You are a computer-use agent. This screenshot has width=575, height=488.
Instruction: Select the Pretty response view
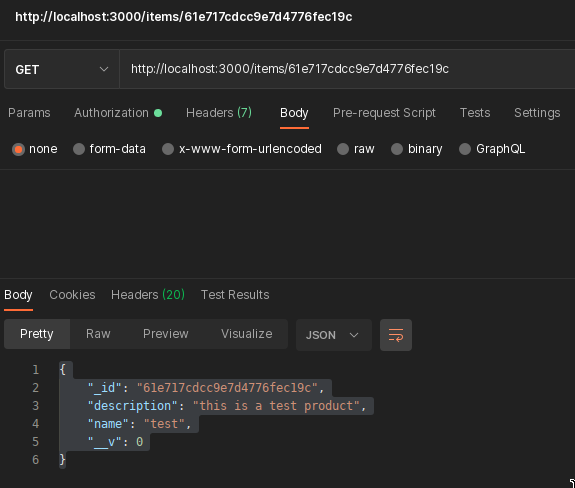(37, 334)
